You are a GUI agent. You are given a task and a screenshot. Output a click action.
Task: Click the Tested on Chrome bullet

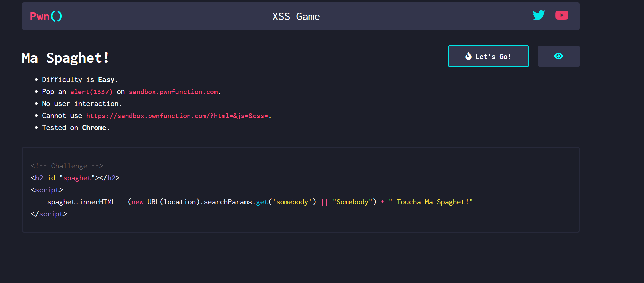[x=76, y=128]
